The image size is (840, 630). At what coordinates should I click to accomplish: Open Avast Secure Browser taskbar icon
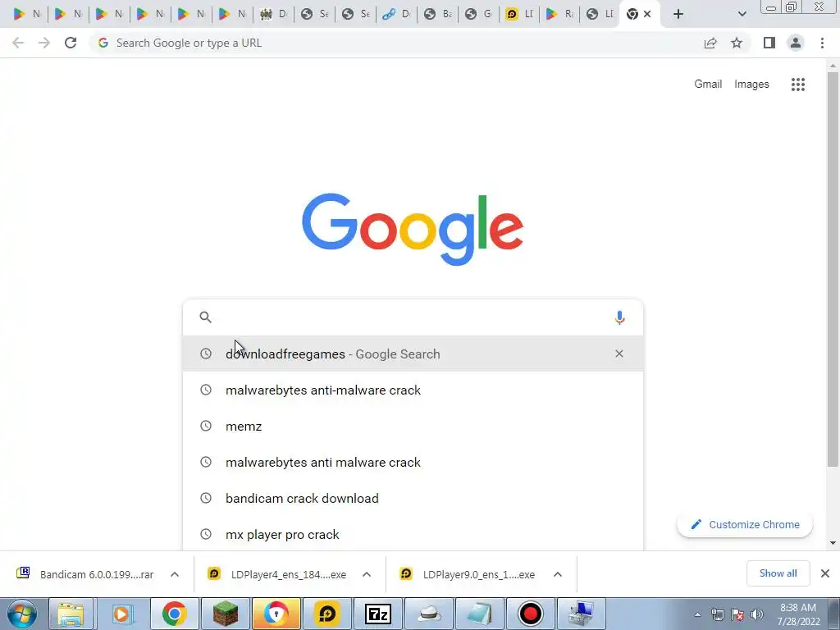pos(276,614)
